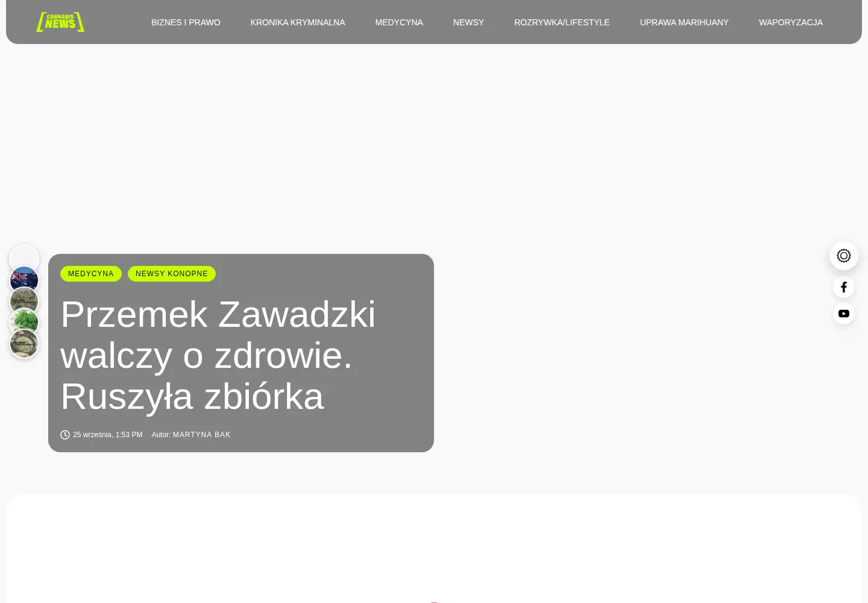Click the MEDYCYNA category tag
The width and height of the screenshot is (868, 603).
click(91, 274)
